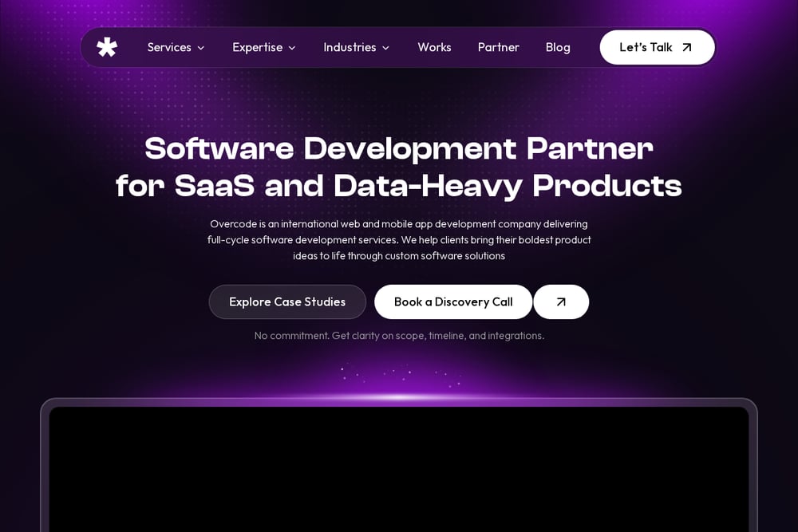Open the Partner page
Viewport: 798px width, 532px height.
[498, 47]
